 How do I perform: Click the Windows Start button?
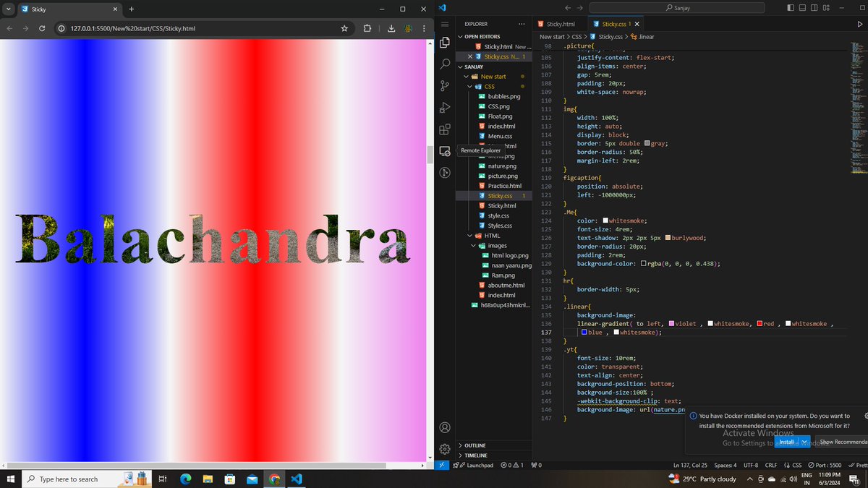tap(10, 479)
